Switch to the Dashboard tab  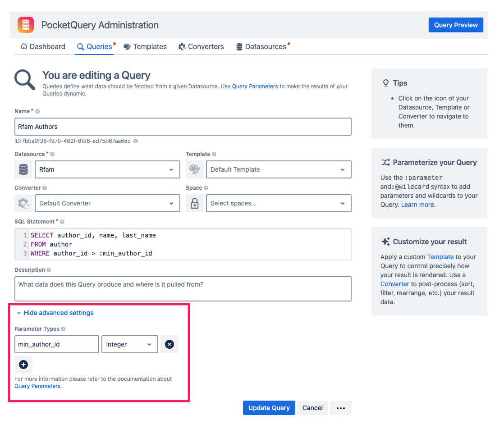tap(42, 46)
